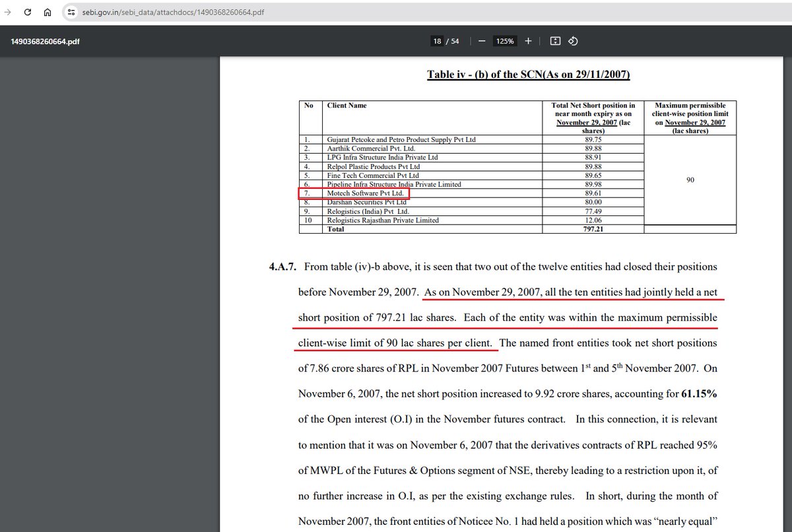Click the position limit value 90
The image size is (792, 532).
(x=690, y=180)
